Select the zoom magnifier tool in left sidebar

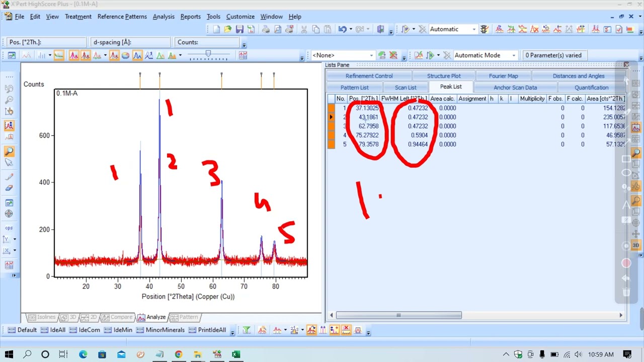tap(9, 152)
